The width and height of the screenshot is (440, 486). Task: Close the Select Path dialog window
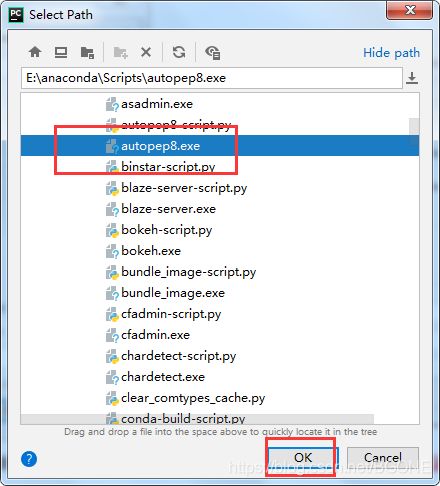(410, 10)
